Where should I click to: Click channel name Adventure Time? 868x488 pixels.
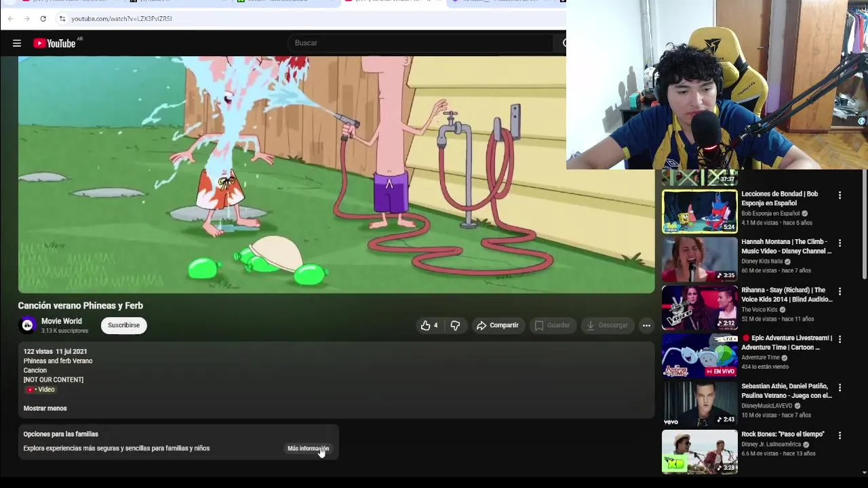pos(761,357)
